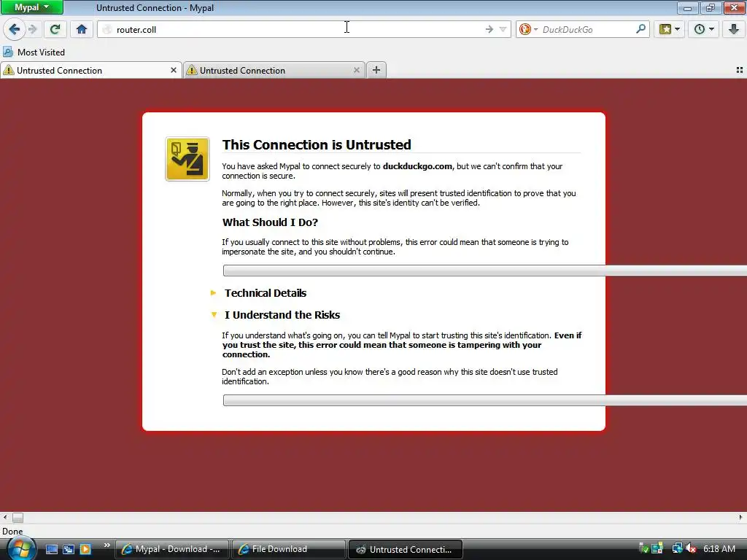Image resolution: width=747 pixels, height=560 pixels.
Task: Click Show Desktop in Quick Launch
Action: coord(52,549)
